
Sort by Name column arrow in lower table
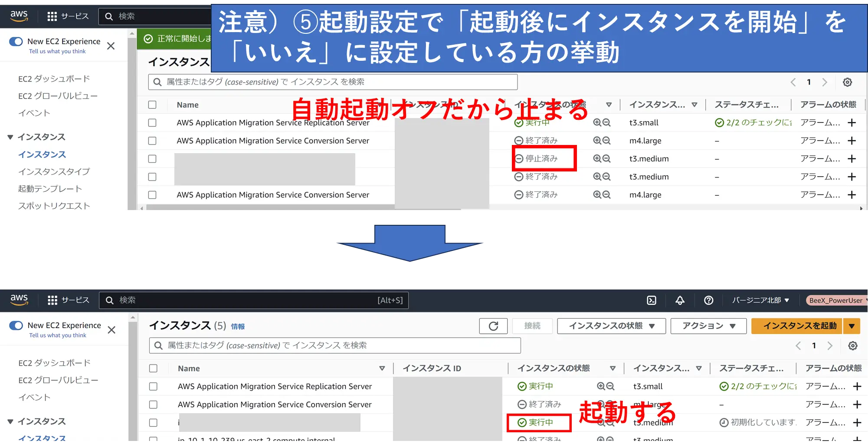[x=382, y=368]
